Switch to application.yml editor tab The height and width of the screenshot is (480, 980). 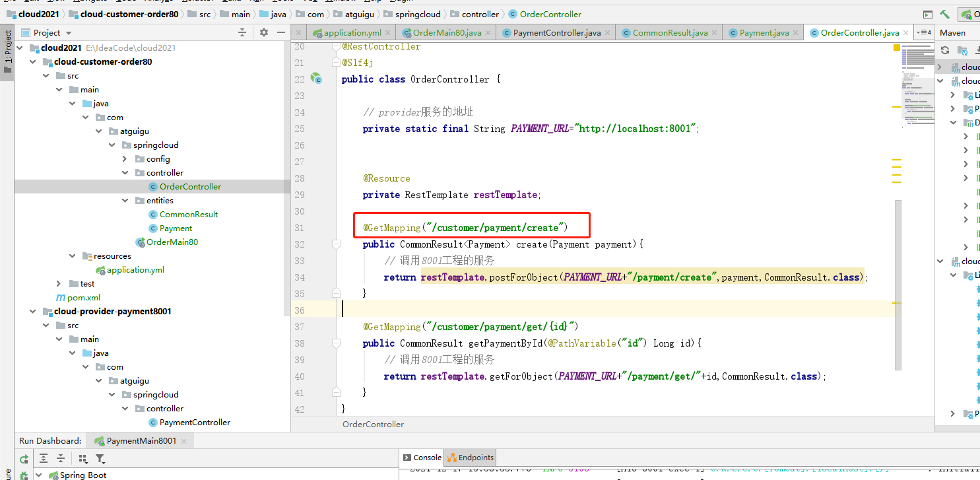click(352, 32)
